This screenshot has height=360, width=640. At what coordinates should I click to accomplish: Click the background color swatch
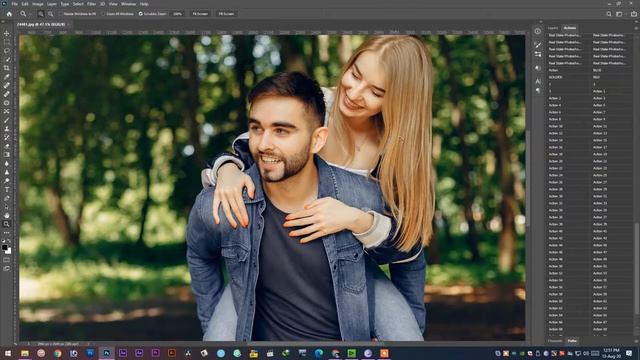[8, 251]
